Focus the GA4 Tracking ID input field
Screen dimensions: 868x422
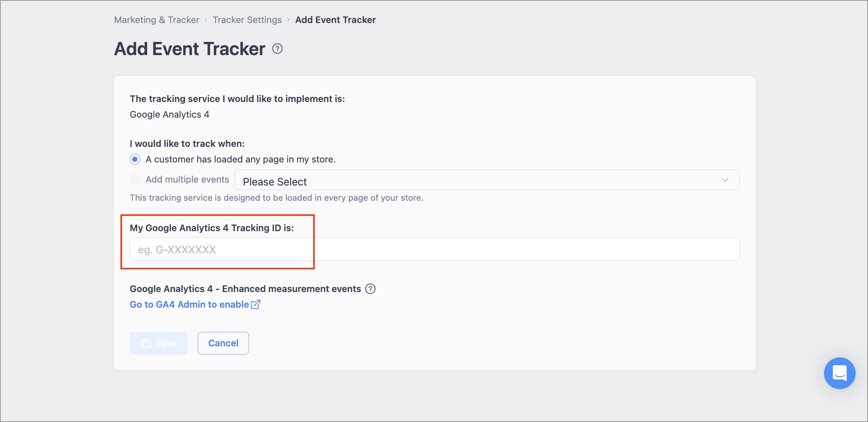[x=435, y=249]
